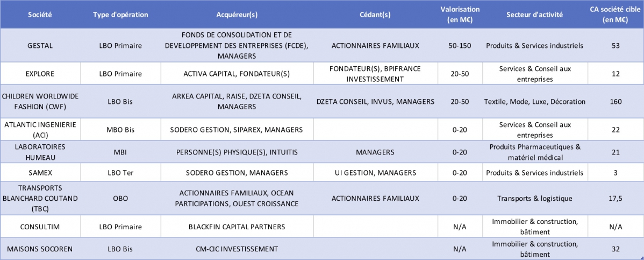Click the Type d'opération column header
644x260 pixels.
120,15
